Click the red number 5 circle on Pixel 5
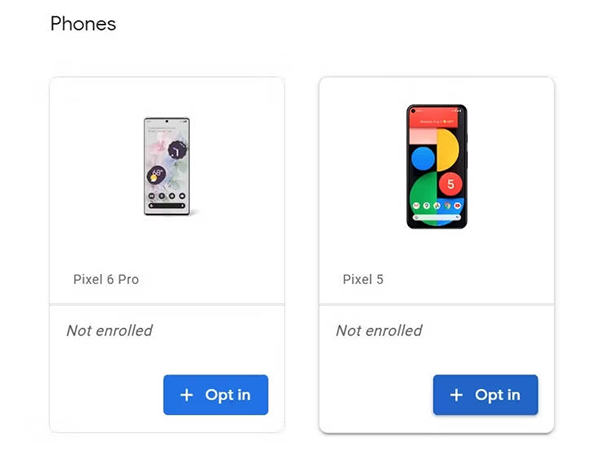 [x=450, y=184]
